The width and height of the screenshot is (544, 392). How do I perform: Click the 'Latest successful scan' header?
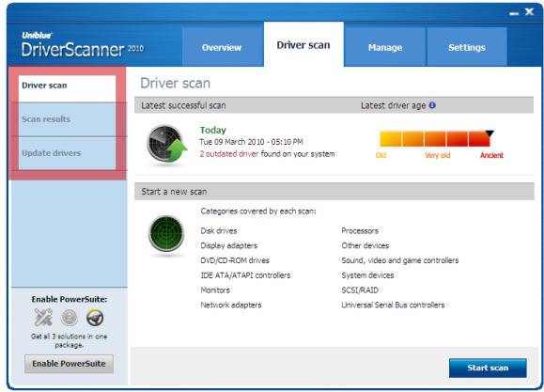pyautogui.click(x=183, y=105)
